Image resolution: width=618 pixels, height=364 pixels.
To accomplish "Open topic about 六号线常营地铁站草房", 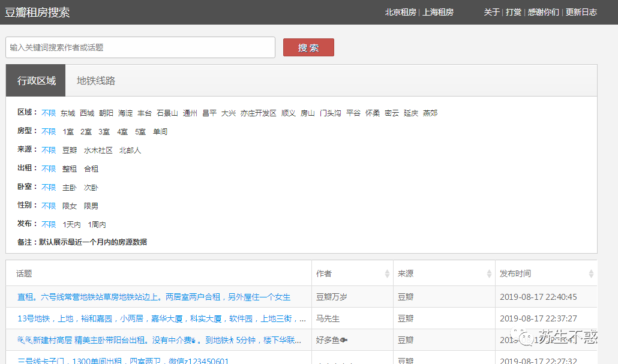I will tap(154, 297).
